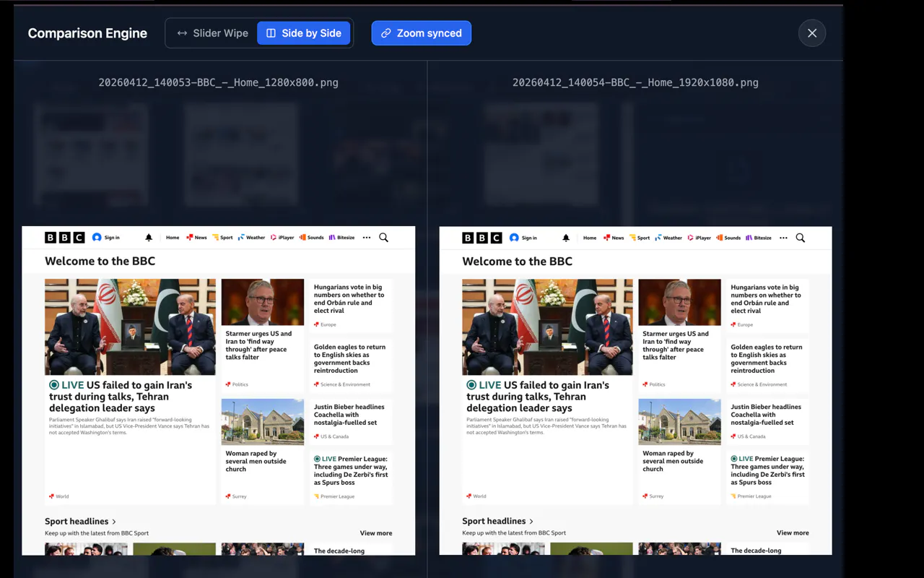Click the search magnifier in the left screenshot
Screen dimensions: 924x578
(383, 238)
